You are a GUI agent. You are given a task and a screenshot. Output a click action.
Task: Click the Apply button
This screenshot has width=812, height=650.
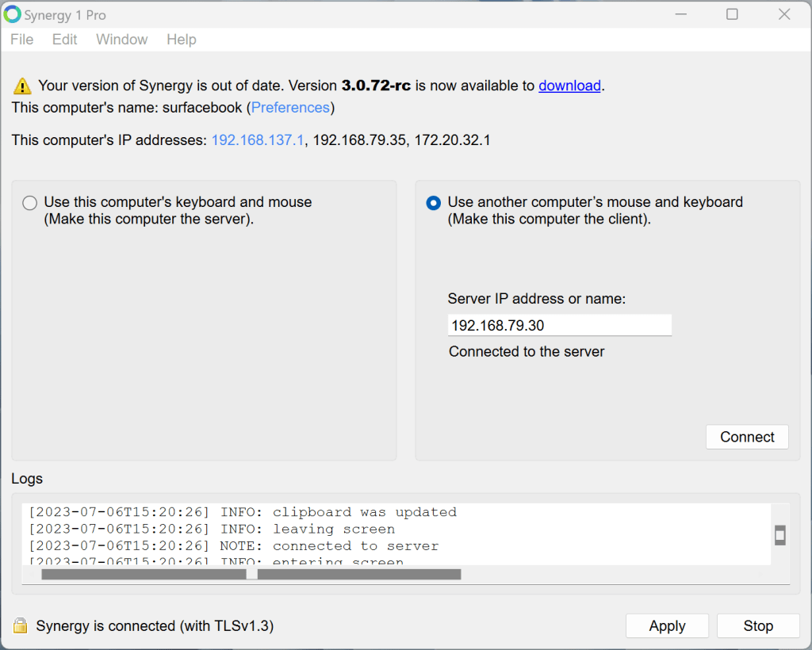[667, 625]
